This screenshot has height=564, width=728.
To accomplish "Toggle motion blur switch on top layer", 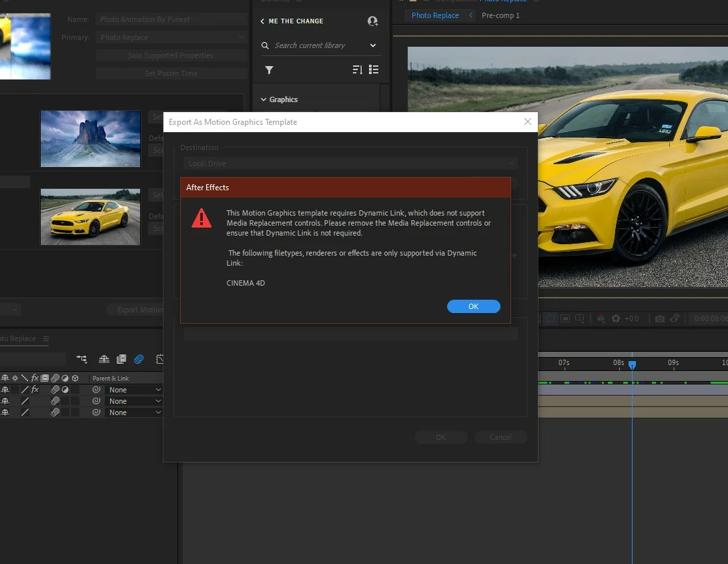I will (x=55, y=390).
